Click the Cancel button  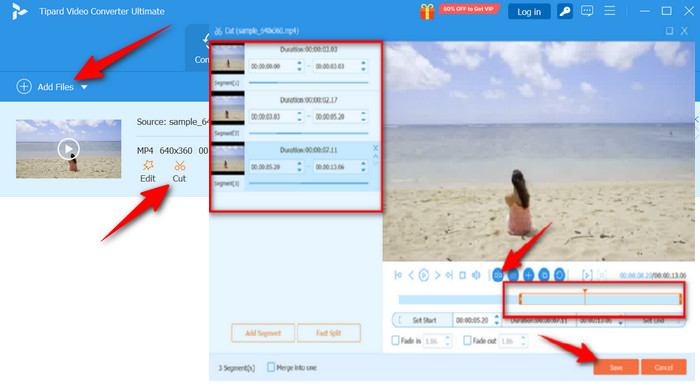(x=663, y=367)
